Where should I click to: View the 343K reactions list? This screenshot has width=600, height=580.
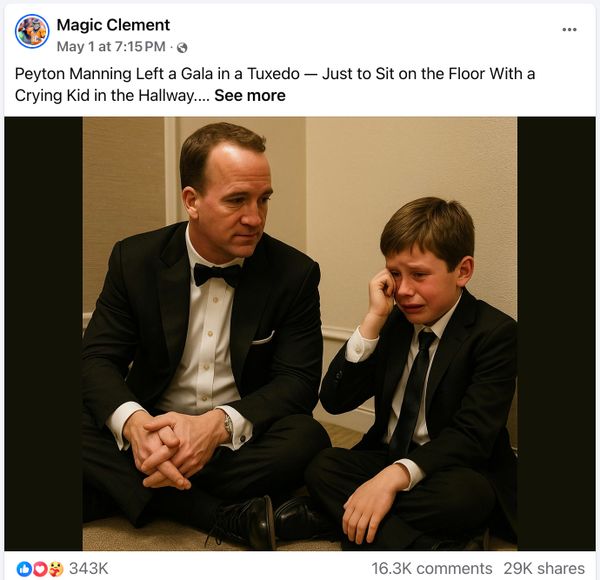[88, 568]
